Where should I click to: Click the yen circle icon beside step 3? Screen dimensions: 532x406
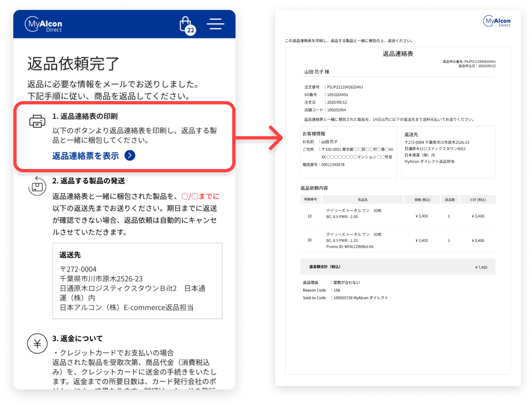pyautogui.click(x=37, y=344)
